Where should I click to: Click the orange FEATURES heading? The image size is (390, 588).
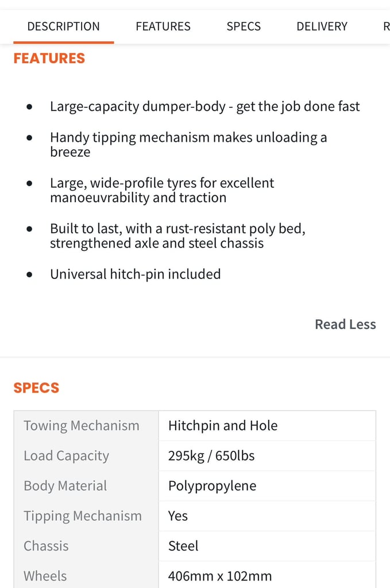pos(49,59)
